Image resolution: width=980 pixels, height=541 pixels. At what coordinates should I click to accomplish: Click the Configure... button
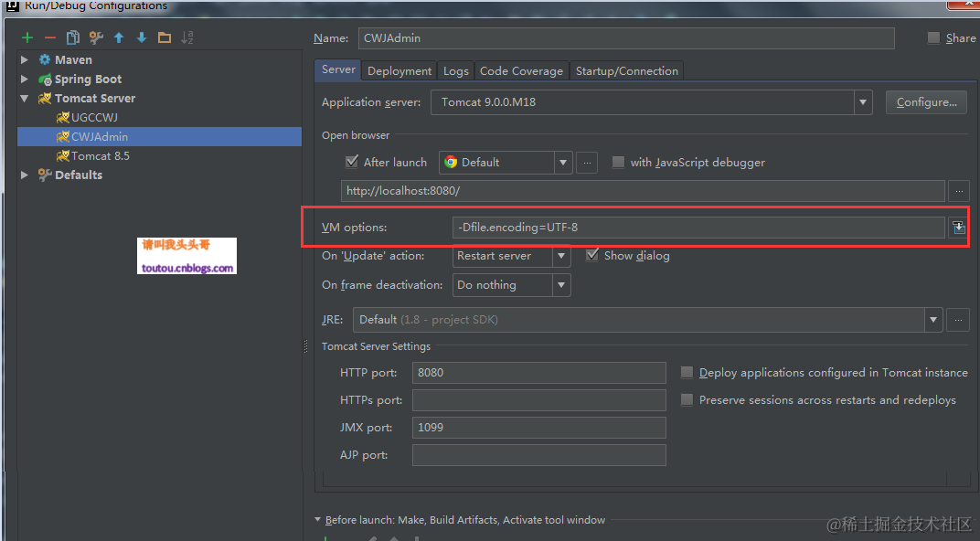926,102
